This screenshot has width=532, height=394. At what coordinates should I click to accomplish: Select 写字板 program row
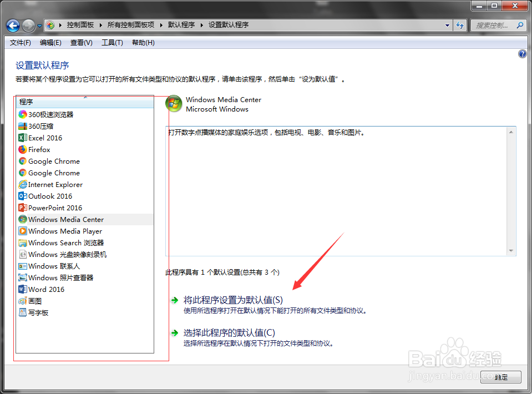(x=85, y=312)
